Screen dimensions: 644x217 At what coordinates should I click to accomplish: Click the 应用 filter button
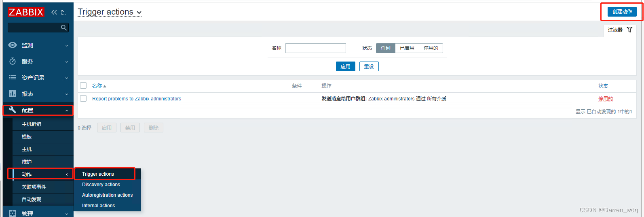(x=346, y=66)
